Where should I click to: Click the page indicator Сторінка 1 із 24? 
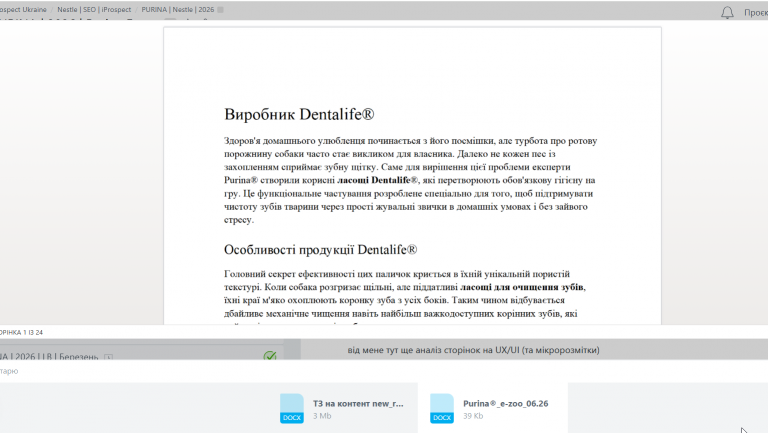(x=22, y=332)
